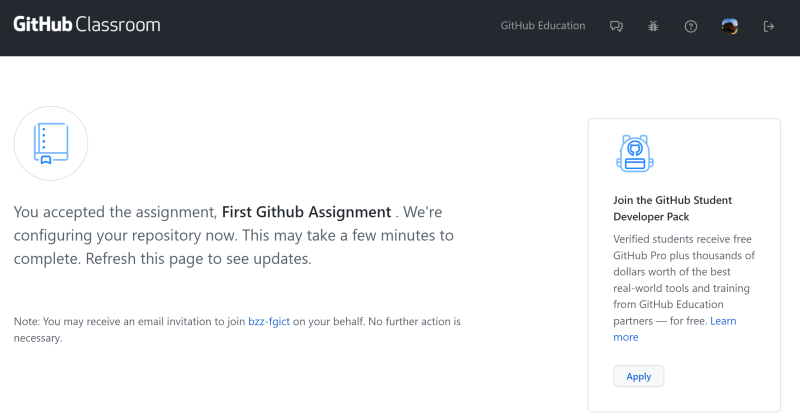
Task: Click the Apply button
Action: (638, 376)
